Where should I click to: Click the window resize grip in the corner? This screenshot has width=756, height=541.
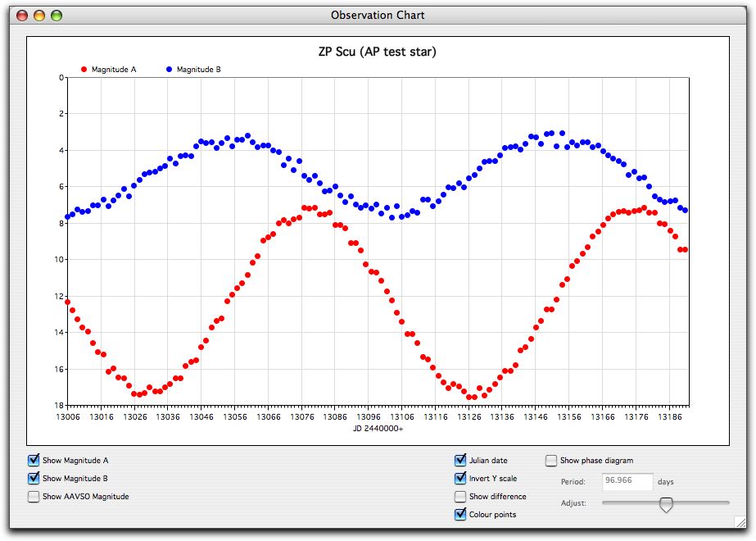(740, 521)
